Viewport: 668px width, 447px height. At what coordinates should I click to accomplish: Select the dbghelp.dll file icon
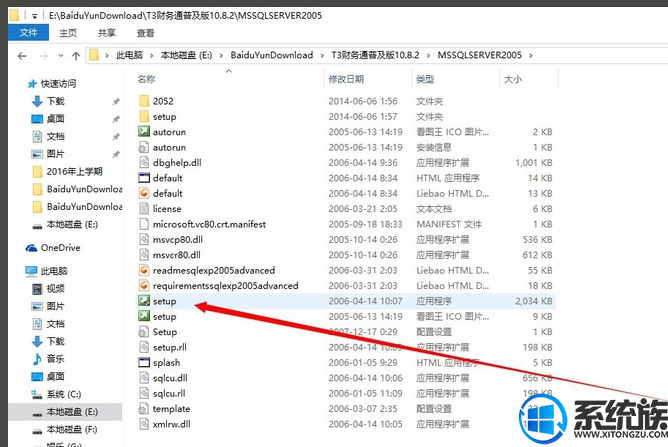144,162
